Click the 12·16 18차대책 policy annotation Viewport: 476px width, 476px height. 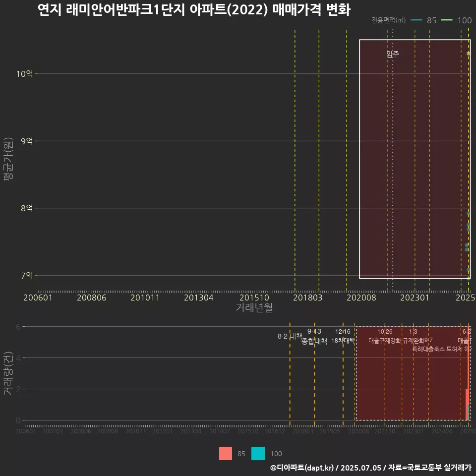tap(343, 336)
